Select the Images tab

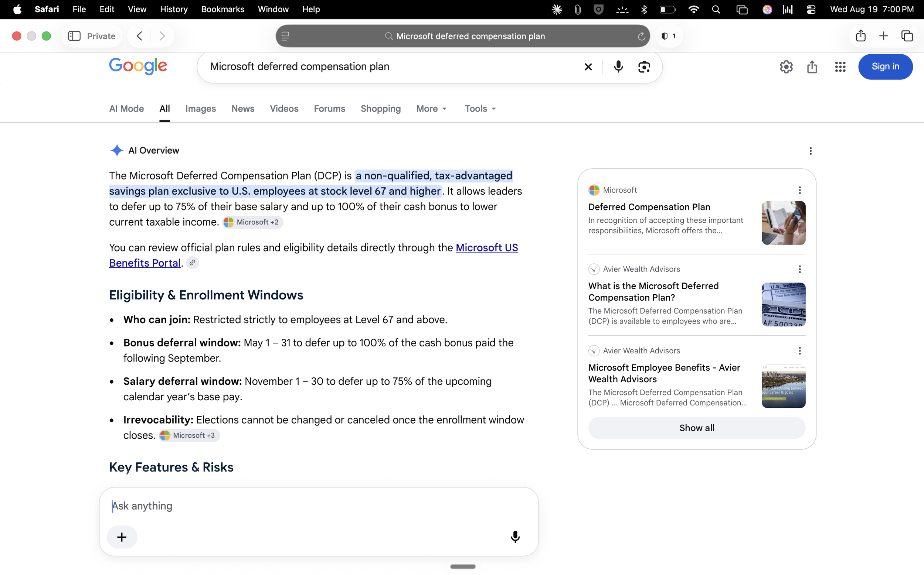coord(201,109)
